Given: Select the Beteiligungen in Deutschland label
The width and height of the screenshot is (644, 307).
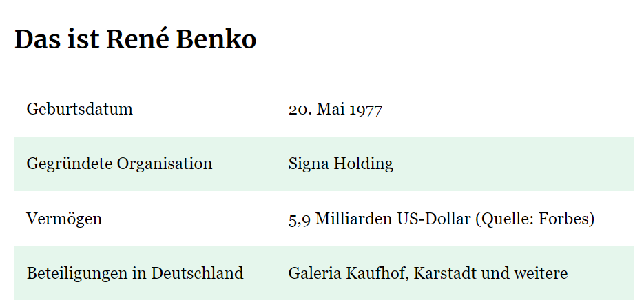Looking at the screenshot, I should [135, 273].
